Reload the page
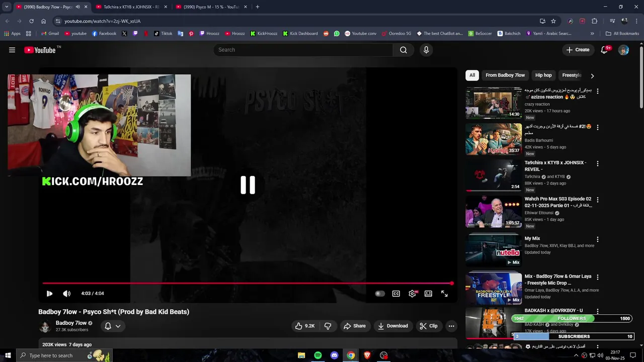644x362 pixels. click(x=31, y=21)
